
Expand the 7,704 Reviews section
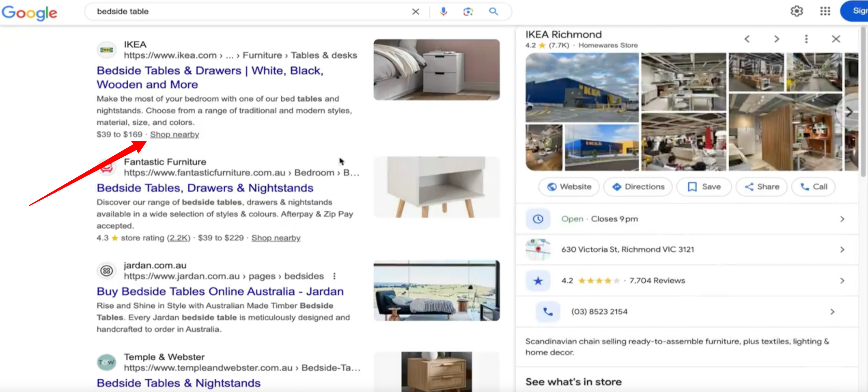click(842, 280)
